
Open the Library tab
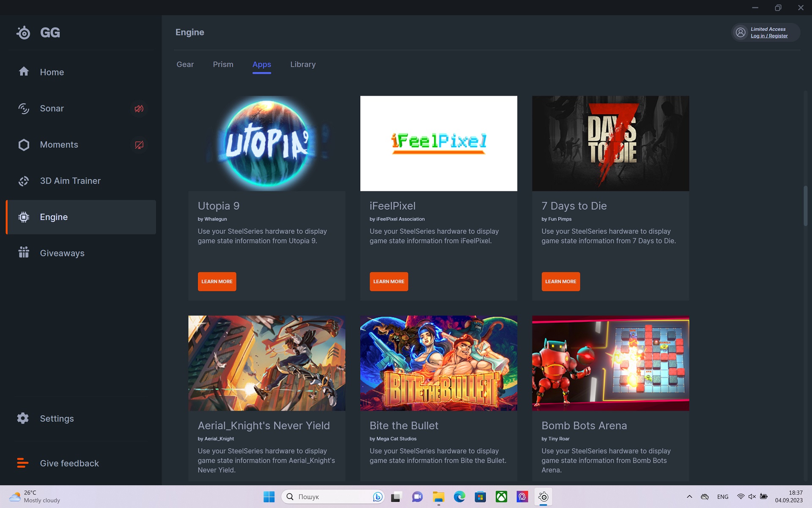click(303, 64)
